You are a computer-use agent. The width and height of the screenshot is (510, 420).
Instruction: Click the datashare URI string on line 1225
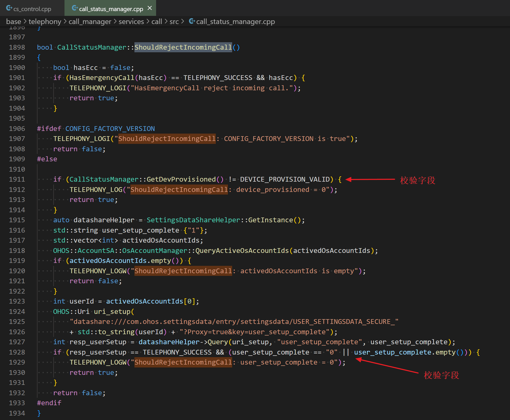tap(234, 322)
